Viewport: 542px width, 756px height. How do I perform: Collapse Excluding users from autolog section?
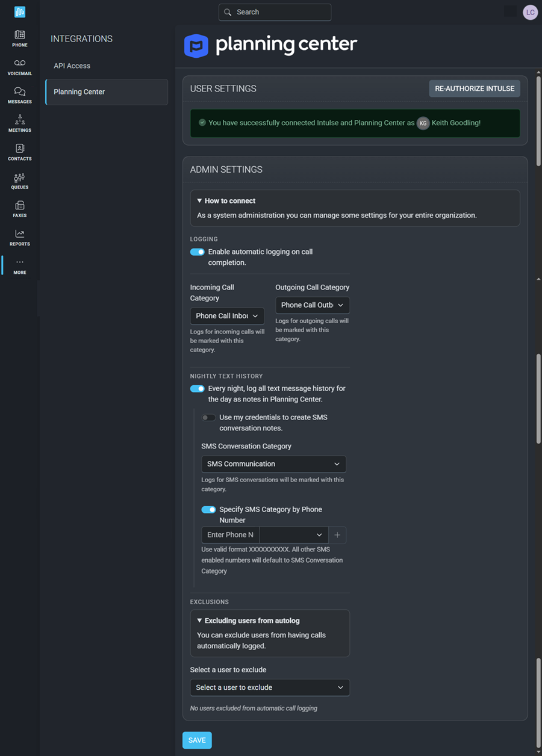click(x=248, y=621)
